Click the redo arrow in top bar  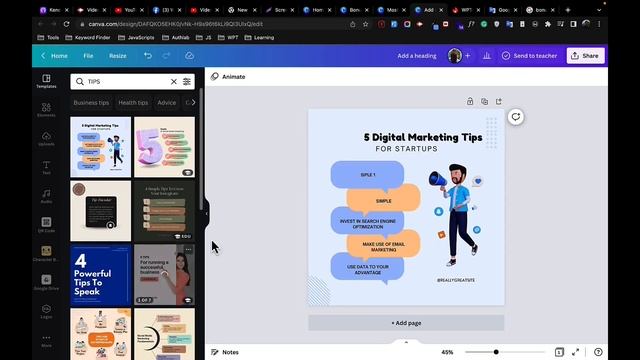pyautogui.click(x=167, y=56)
